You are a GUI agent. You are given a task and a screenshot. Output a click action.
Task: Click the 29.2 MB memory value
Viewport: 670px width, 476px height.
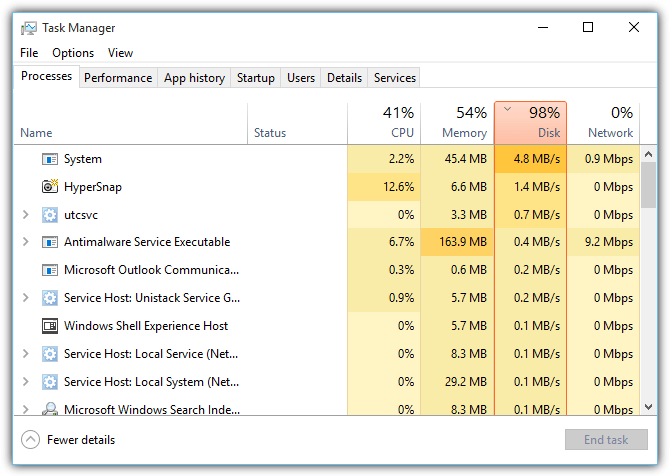click(465, 382)
